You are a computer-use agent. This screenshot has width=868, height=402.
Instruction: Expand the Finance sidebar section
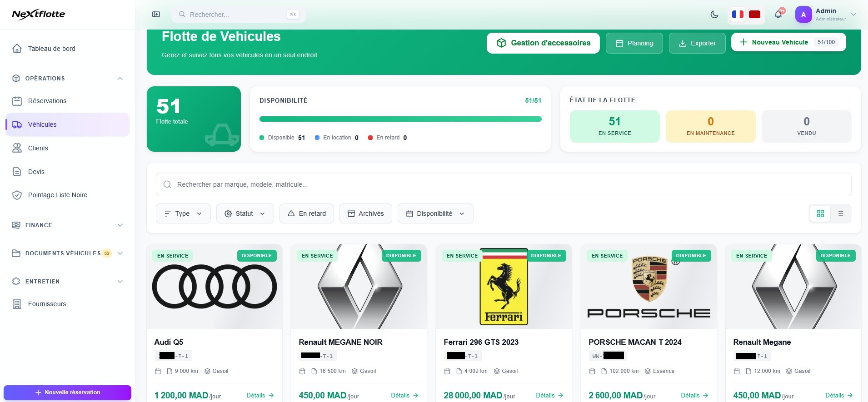click(x=67, y=225)
